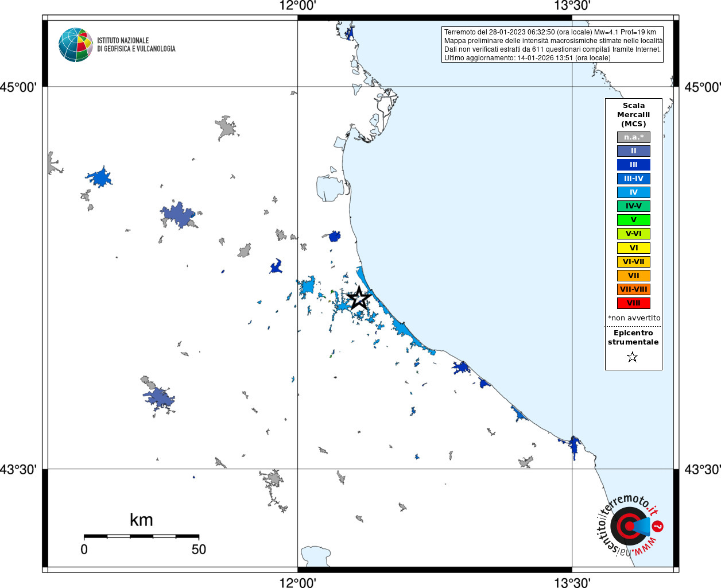Click the 'Ultimo aggiornamento' info line
The image size is (721, 588).
[x=527, y=58]
